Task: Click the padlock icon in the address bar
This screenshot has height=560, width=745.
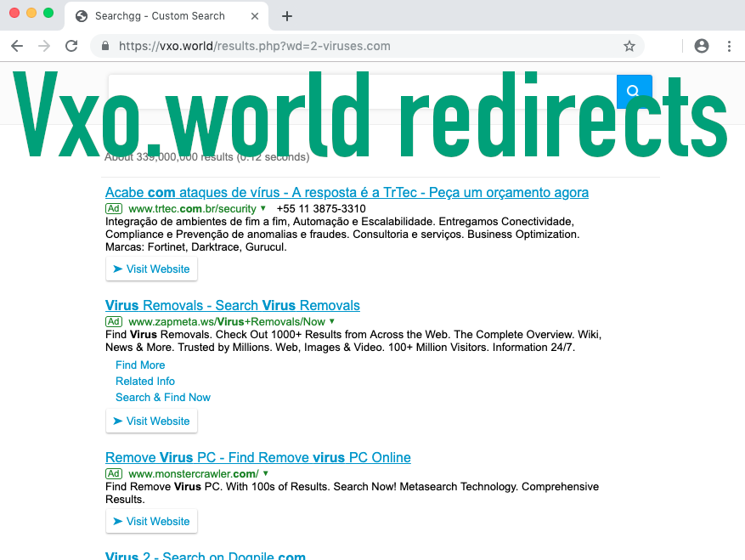Action: 104,46
